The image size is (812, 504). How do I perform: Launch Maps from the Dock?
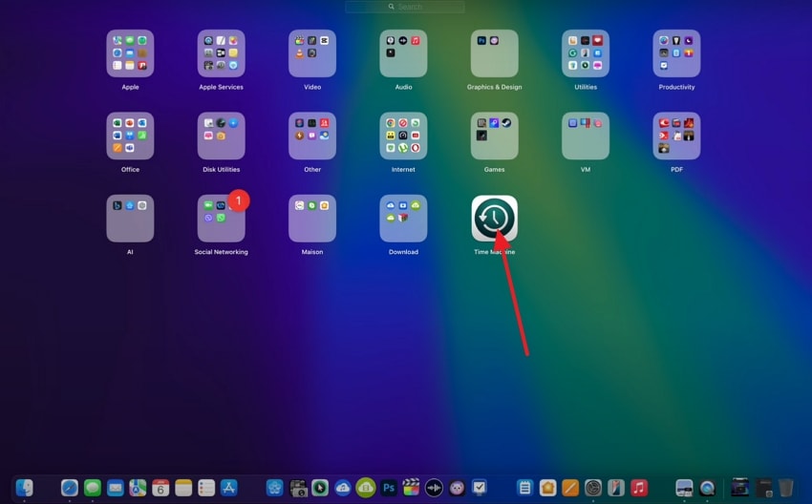coord(138,488)
